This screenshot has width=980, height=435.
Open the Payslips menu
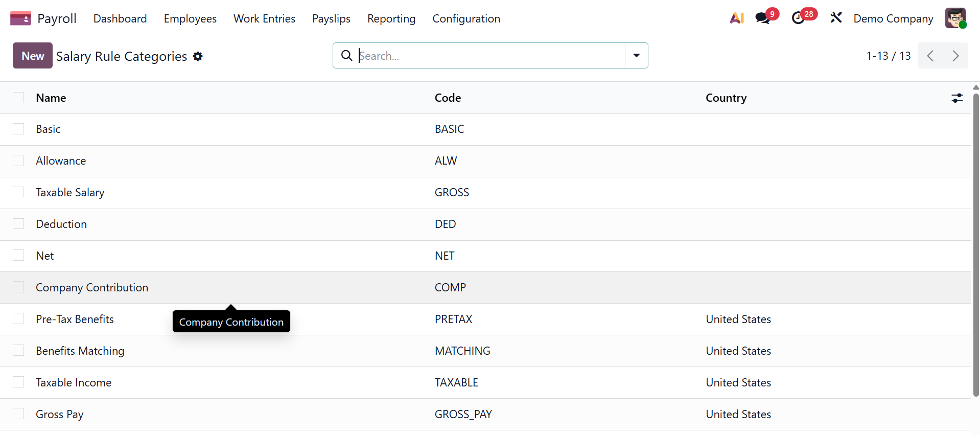point(331,19)
